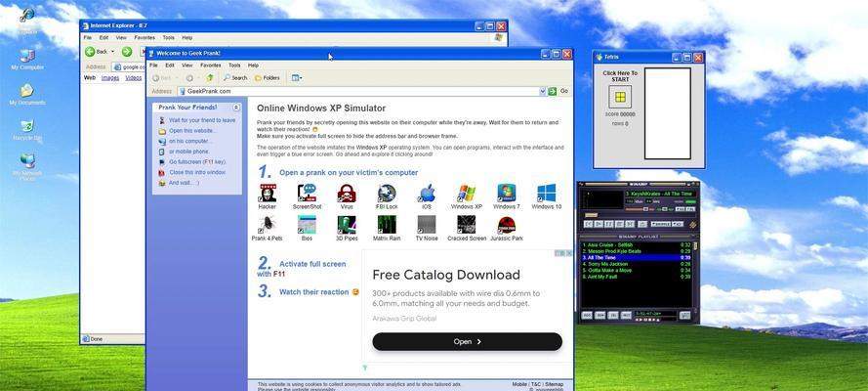Screen dimensions: 868x391
Task: Click the GeekPrank.com address field
Action: pos(362,91)
